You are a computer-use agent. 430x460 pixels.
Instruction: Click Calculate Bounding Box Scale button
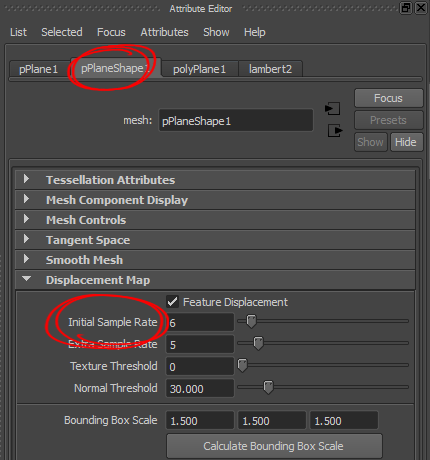click(274, 446)
